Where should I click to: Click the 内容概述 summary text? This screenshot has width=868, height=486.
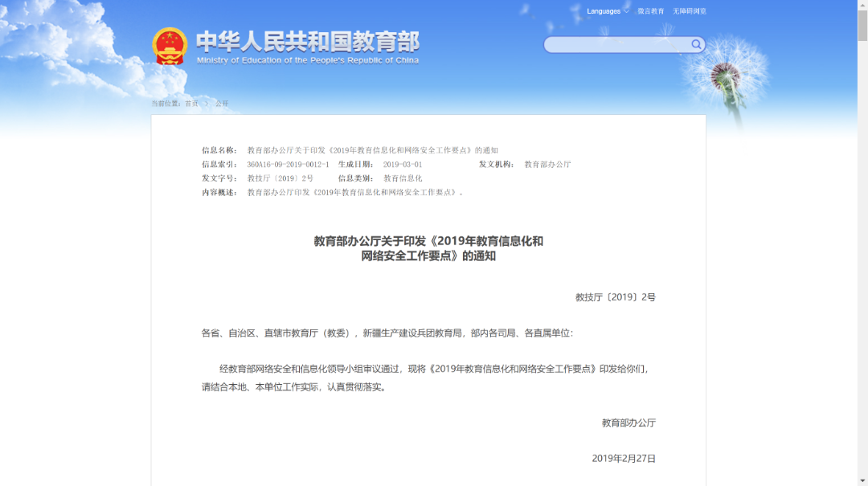(355, 193)
